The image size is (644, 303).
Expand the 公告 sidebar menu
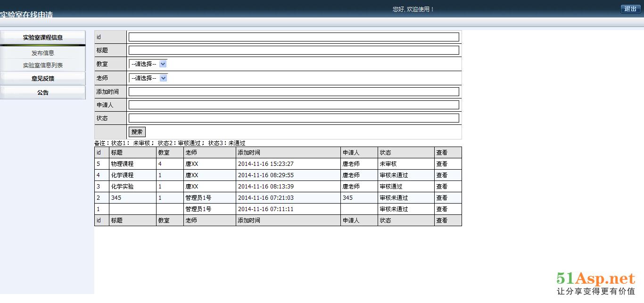point(43,93)
